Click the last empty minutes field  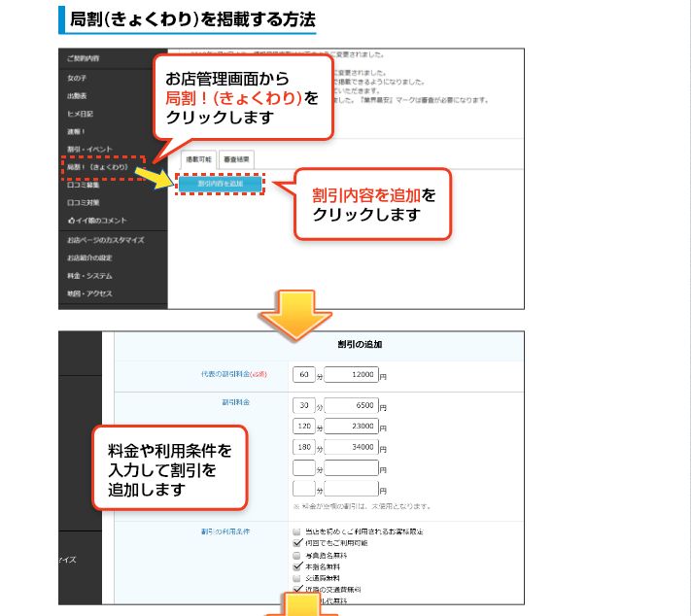coord(304,489)
